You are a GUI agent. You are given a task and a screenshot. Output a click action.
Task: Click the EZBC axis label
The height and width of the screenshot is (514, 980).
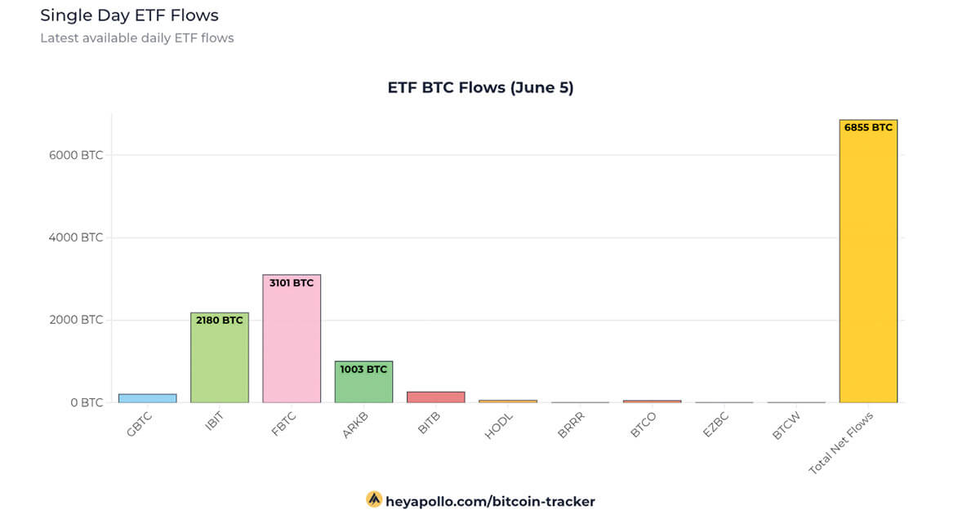pyautogui.click(x=715, y=426)
